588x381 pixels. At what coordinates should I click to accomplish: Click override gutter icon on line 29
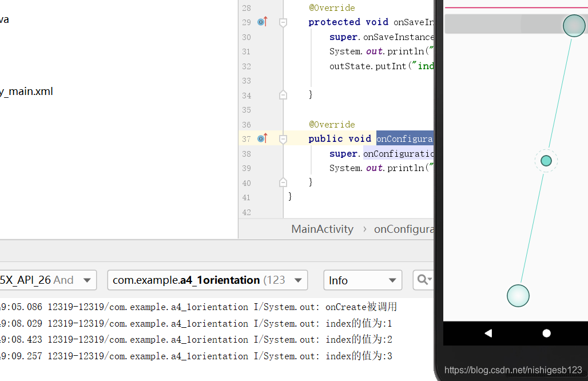[x=263, y=22]
